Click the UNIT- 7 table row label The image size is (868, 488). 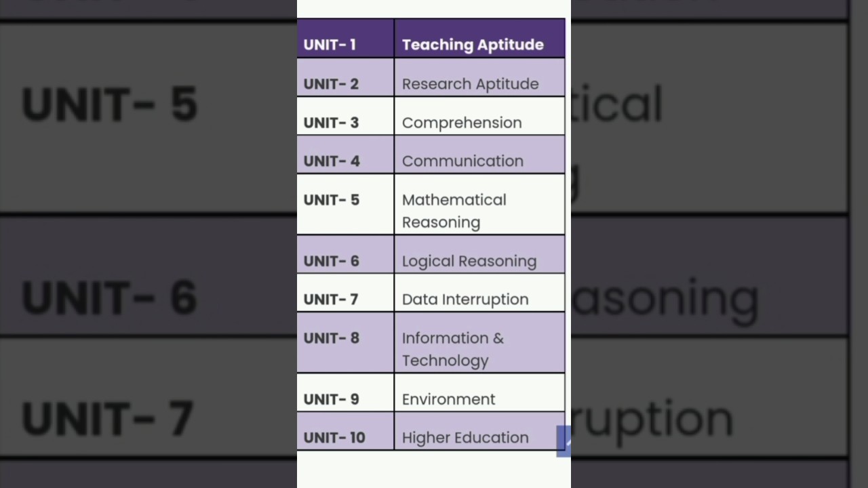pos(330,300)
